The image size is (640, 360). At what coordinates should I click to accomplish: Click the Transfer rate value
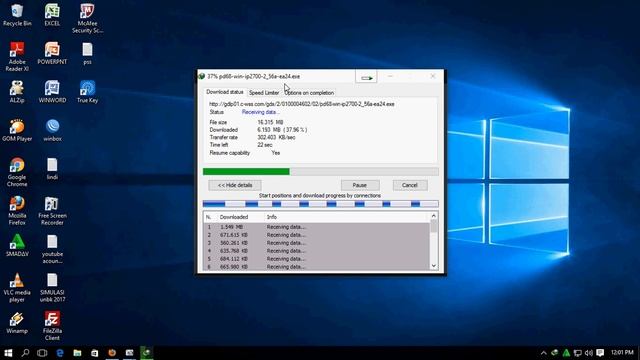pos(276,138)
